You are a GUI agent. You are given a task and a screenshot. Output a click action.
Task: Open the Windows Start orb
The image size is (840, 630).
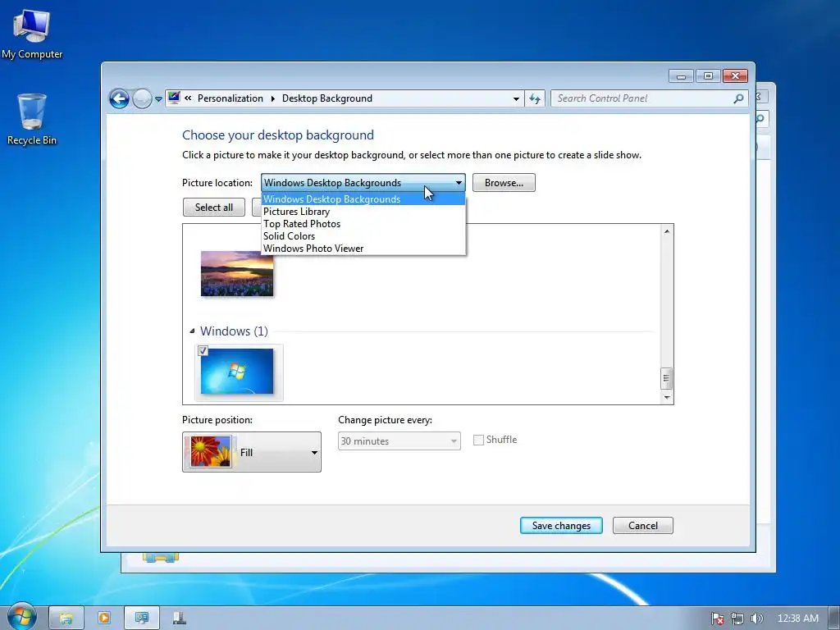click(x=21, y=616)
